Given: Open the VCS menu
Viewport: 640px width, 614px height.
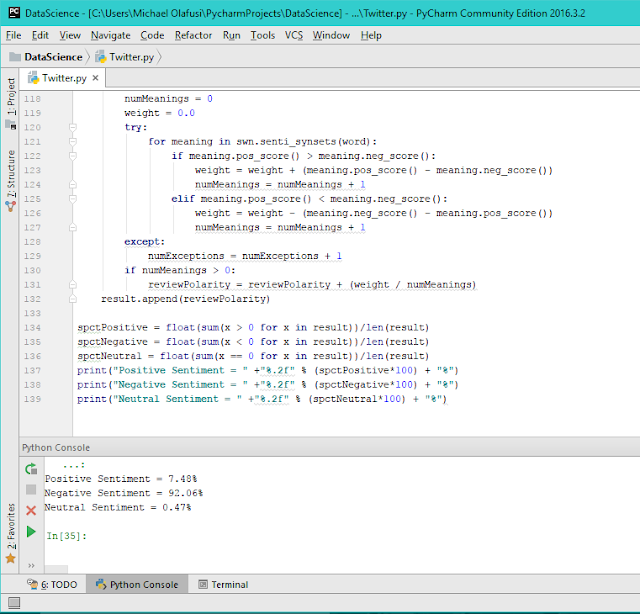Looking at the screenshot, I should point(294,36).
